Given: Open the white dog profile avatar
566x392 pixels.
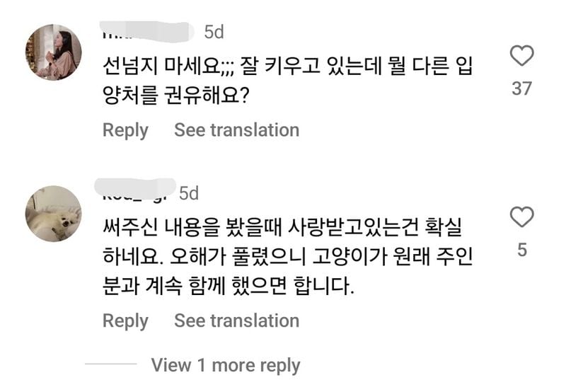Looking at the screenshot, I should click(54, 213).
